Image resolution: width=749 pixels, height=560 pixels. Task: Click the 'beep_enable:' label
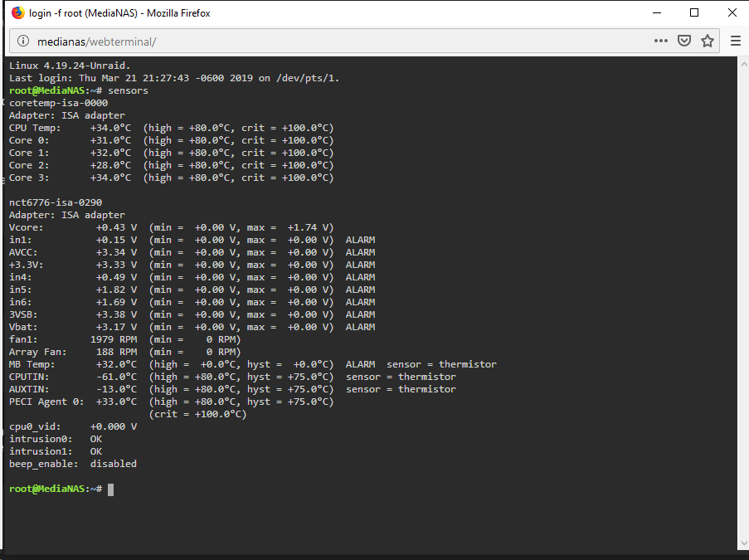43,464
